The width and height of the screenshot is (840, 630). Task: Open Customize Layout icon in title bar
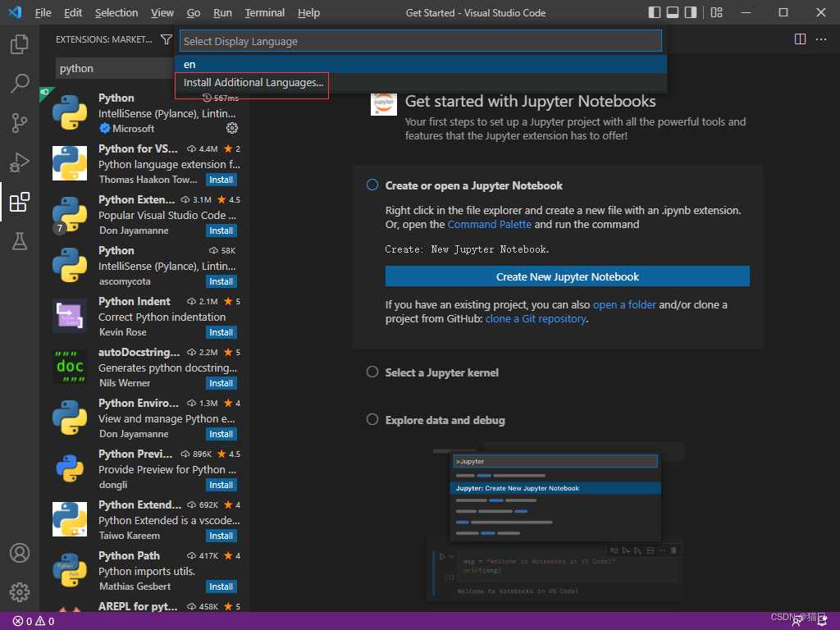tap(716, 12)
